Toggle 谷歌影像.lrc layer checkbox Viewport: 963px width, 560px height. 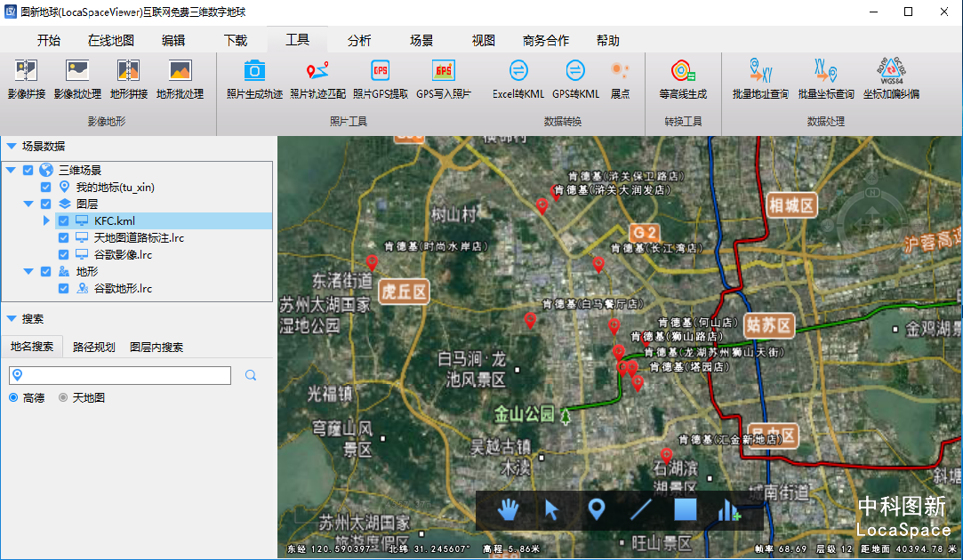63,254
